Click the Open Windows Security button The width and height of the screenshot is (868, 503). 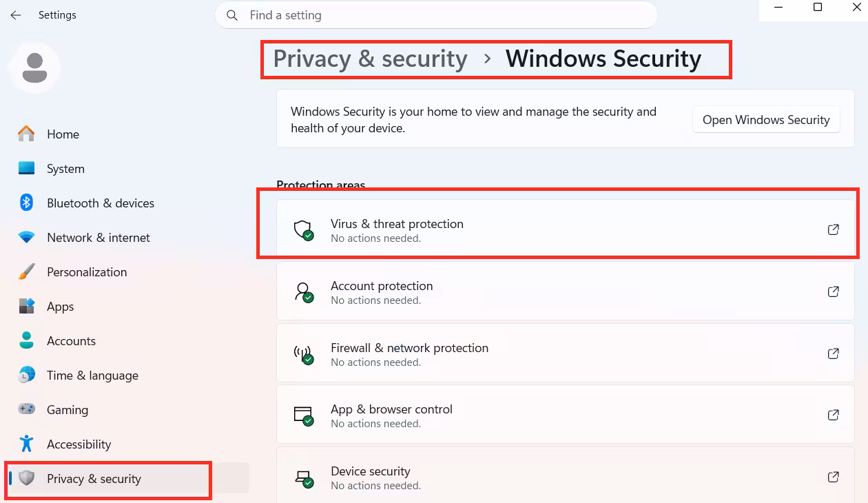click(x=766, y=120)
